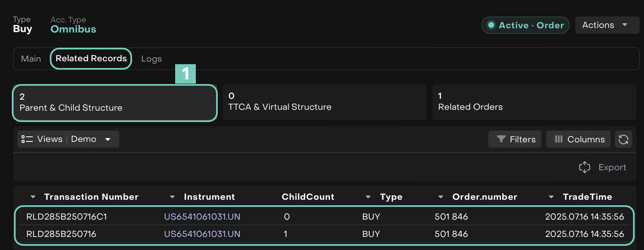Open Instrument column header arrow
The height and width of the screenshot is (250, 644).
click(x=172, y=197)
